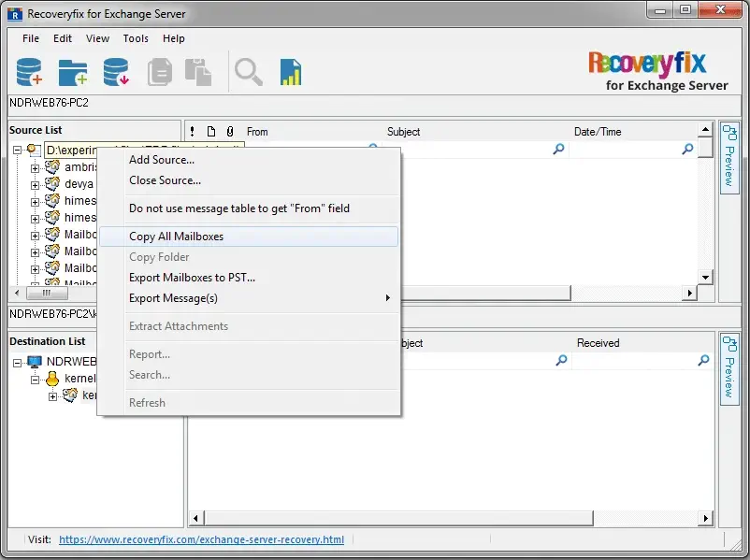Viewport: 750px width, 560px height.
Task: Open the Edit menu
Action: [x=62, y=38]
